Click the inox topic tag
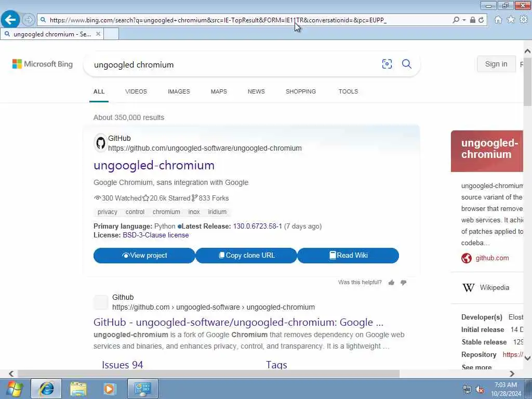Image resolution: width=532 pixels, height=399 pixels. (x=194, y=212)
